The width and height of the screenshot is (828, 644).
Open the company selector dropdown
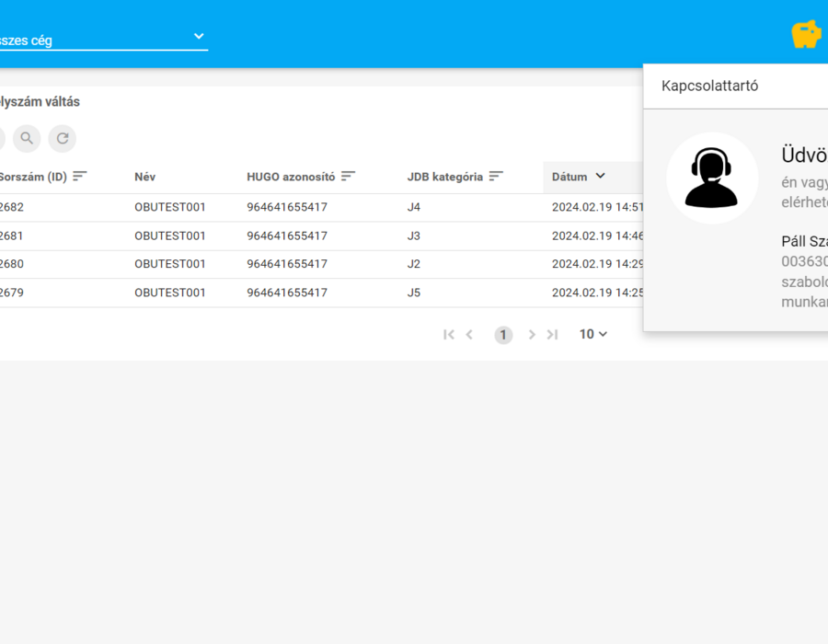pos(104,40)
